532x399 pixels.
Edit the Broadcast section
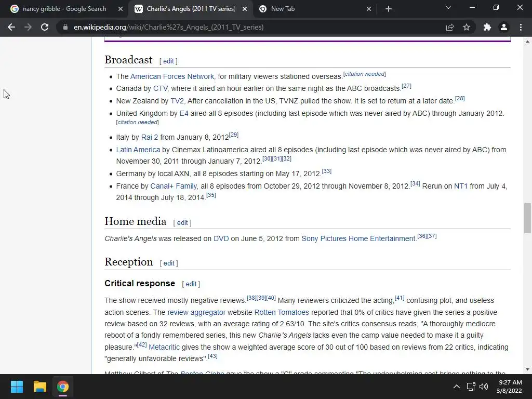(x=168, y=61)
